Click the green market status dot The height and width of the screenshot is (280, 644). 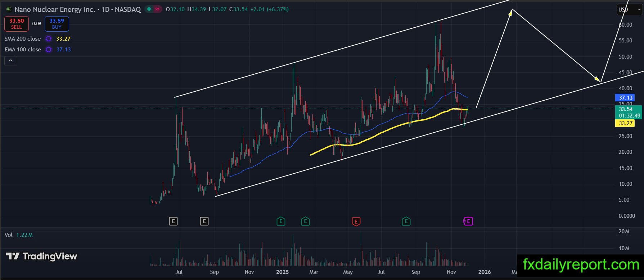click(x=149, y=9)
